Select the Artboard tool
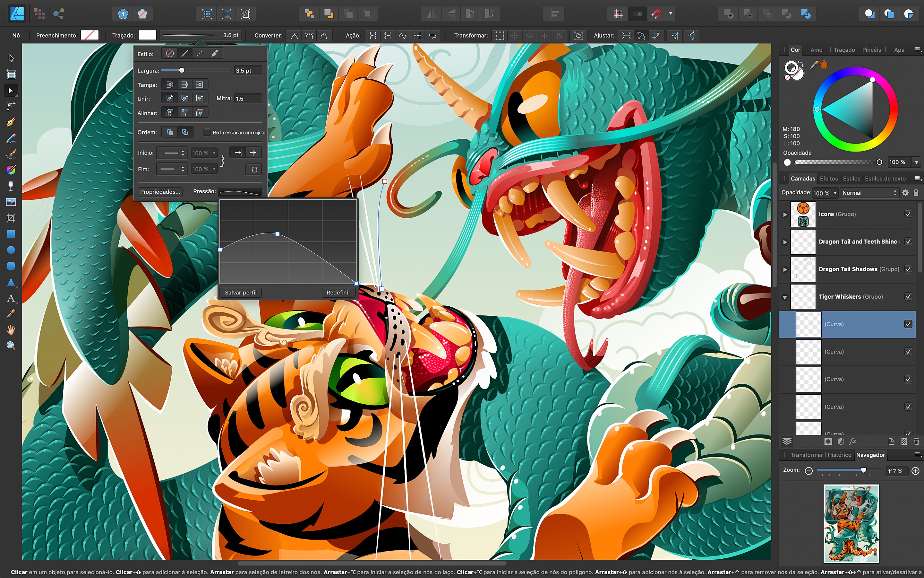Screen dimensions: 924x578 pyautogui.click(x=11, y=74)
